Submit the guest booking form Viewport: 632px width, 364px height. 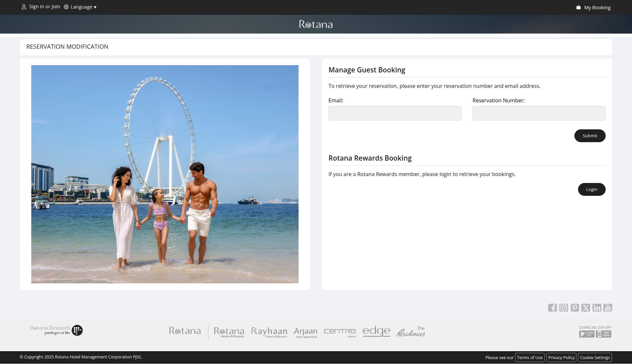click(590, 136)
